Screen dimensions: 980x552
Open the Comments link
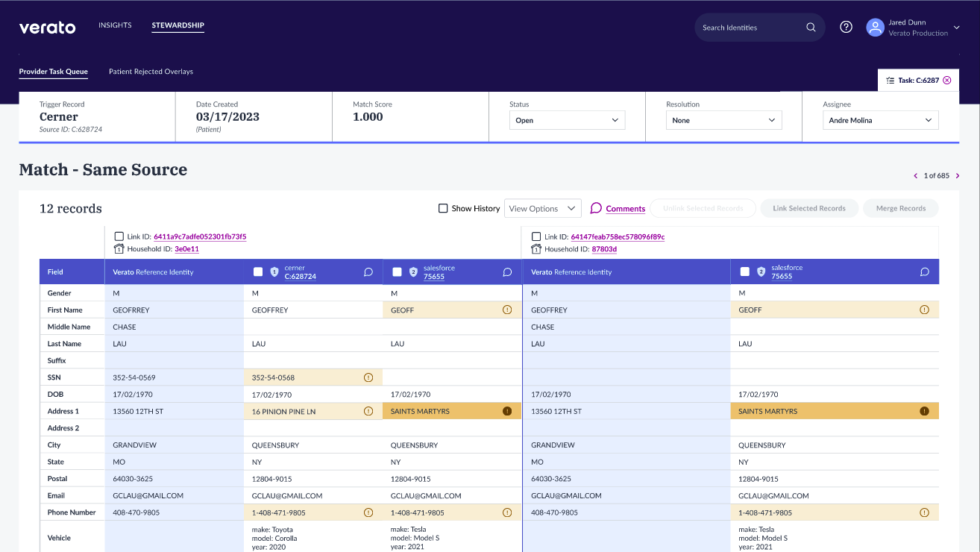(x=625, y=209)
